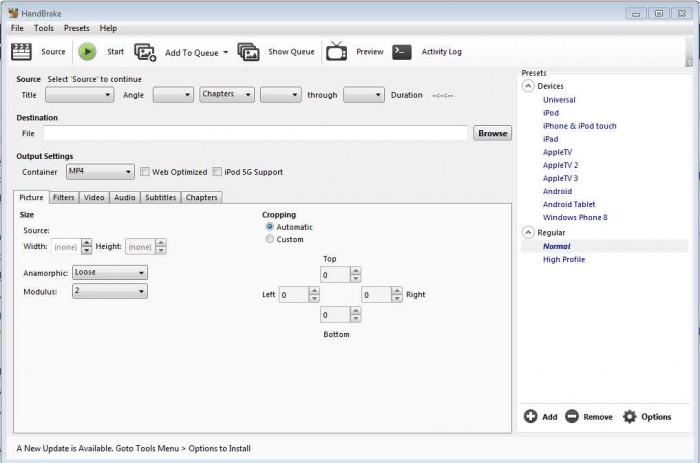
Task: Select the Windows Phone 8 preset
Action: tap(575, 217)
